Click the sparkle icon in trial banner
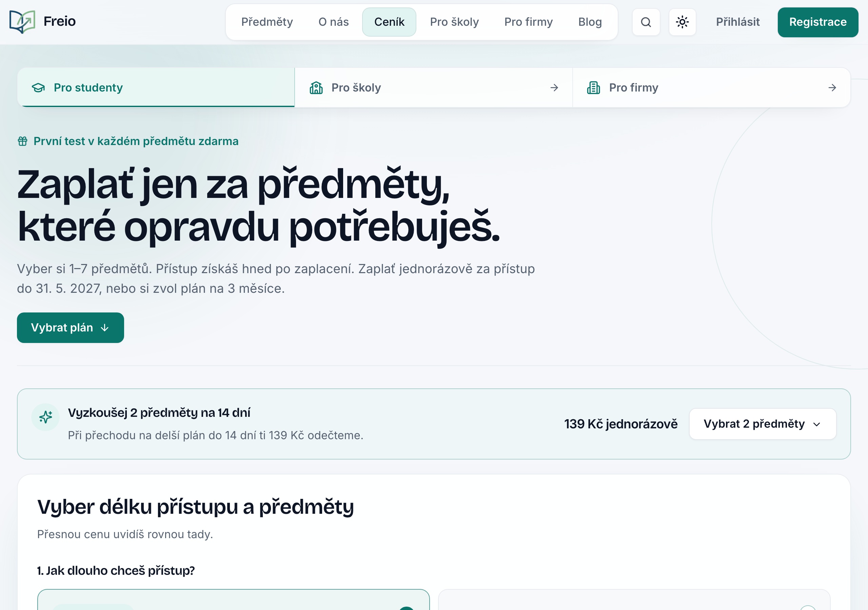The image size is (868, 610). 46,417
